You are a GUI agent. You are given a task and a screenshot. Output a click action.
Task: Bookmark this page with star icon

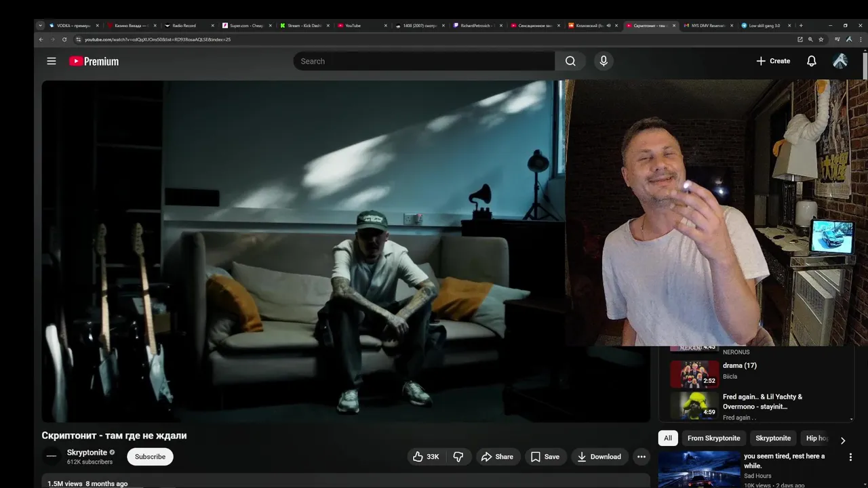tap(821, 39)
